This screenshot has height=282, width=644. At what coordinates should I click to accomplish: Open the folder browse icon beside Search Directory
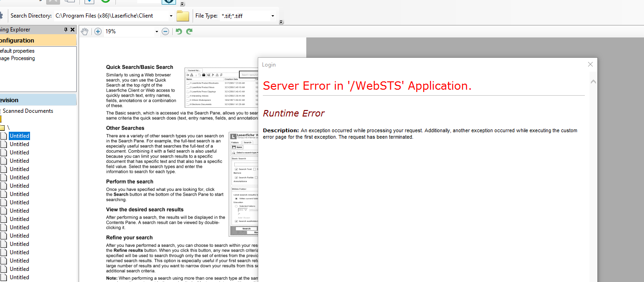[x=183, y=16]
